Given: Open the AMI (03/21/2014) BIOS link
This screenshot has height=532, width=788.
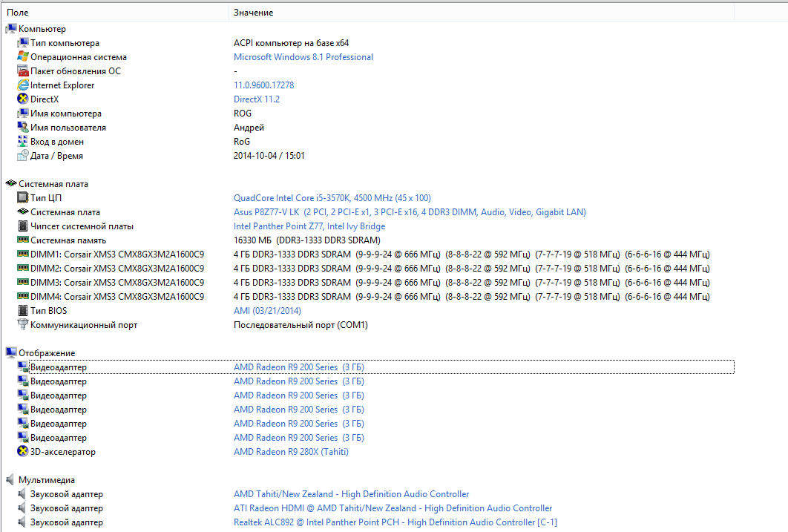Looking at the screenshot, I should (x=267, y=310).
